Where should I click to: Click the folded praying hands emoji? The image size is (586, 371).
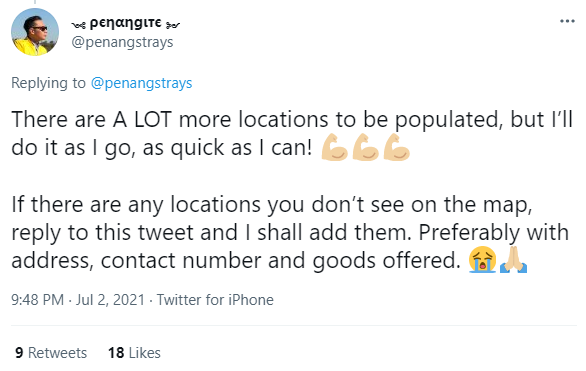click(x=513, y=260)
